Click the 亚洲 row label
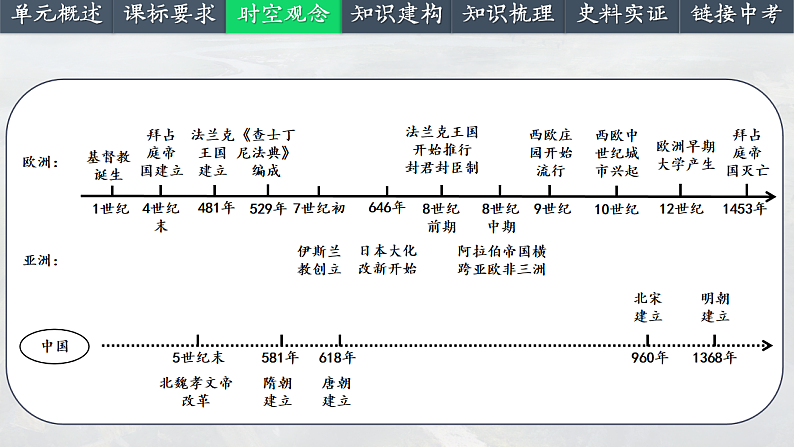The width and height of the screenshot is (794, 447). tap(41, 261)
